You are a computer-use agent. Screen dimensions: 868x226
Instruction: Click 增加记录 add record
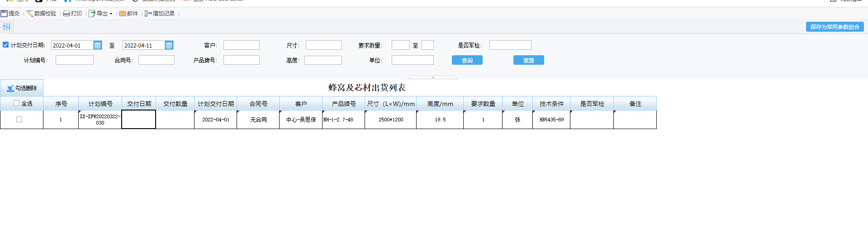(x=160, y=14)
